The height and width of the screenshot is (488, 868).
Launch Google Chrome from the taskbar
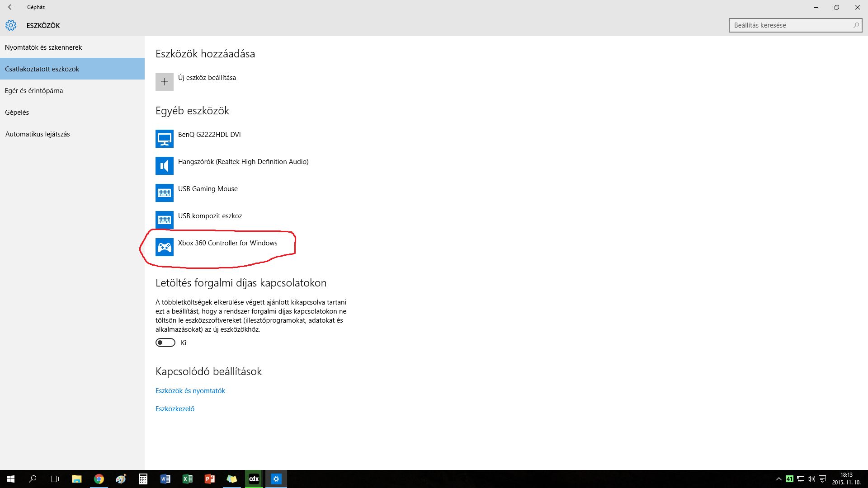99,479
